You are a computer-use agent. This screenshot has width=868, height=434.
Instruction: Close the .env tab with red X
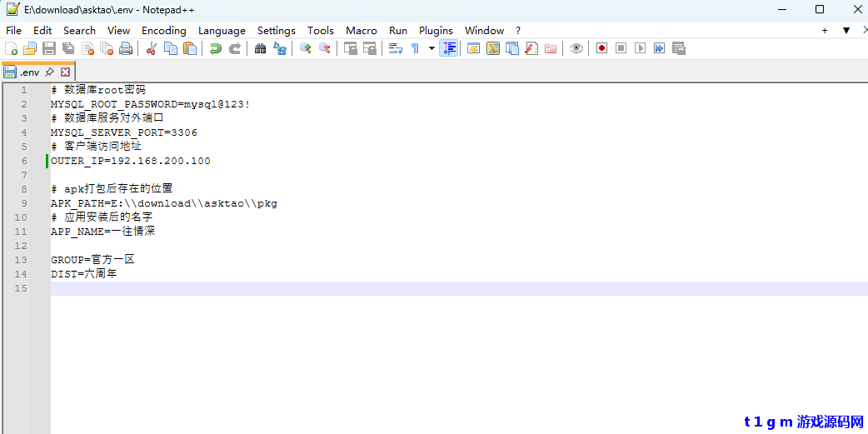coord(65,72)
